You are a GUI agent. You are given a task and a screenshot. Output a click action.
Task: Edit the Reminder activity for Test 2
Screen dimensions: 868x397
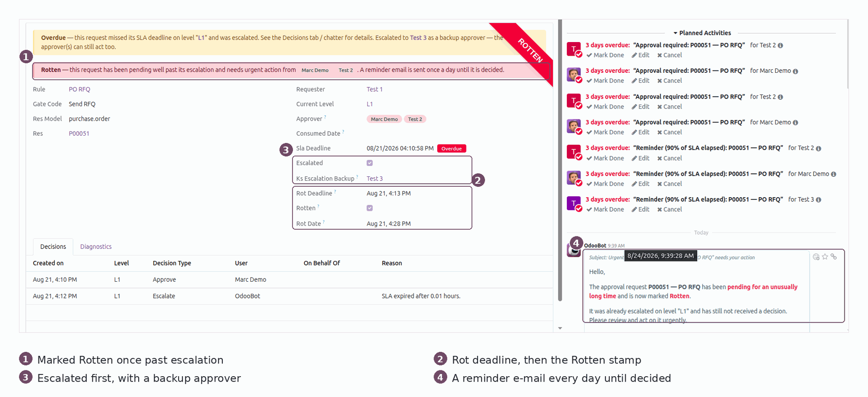pos(641,158)
